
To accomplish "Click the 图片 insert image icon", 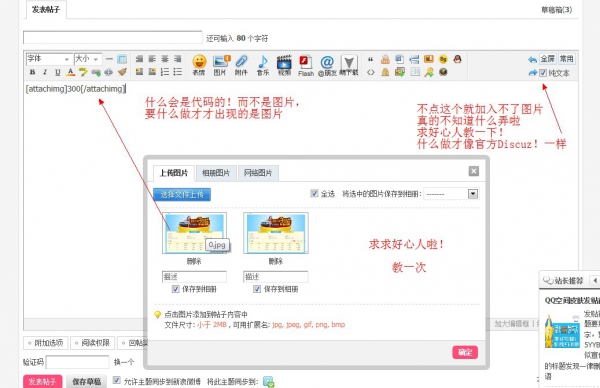I will (221, 64).
